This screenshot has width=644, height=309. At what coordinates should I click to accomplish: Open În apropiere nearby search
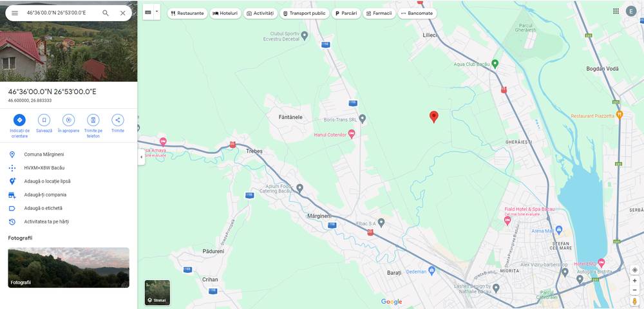point(69,120)
